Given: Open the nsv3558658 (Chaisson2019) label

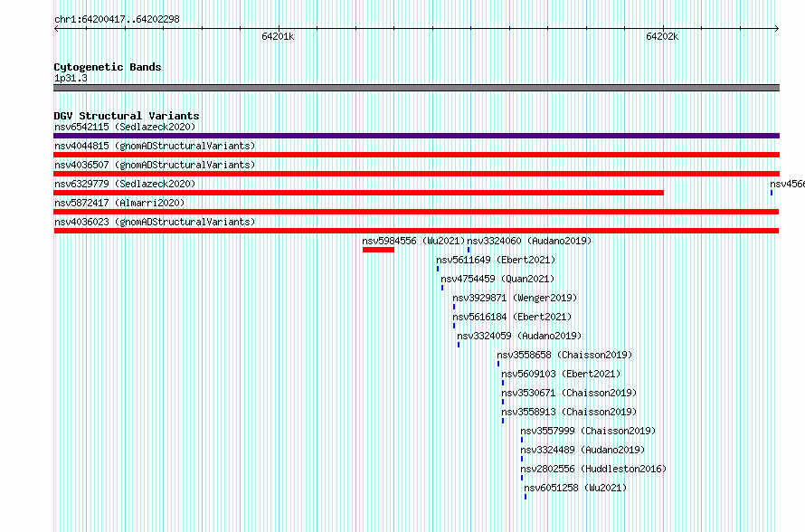Looking at the screenshot, I should pyautogui.click(x=564, y=355).
